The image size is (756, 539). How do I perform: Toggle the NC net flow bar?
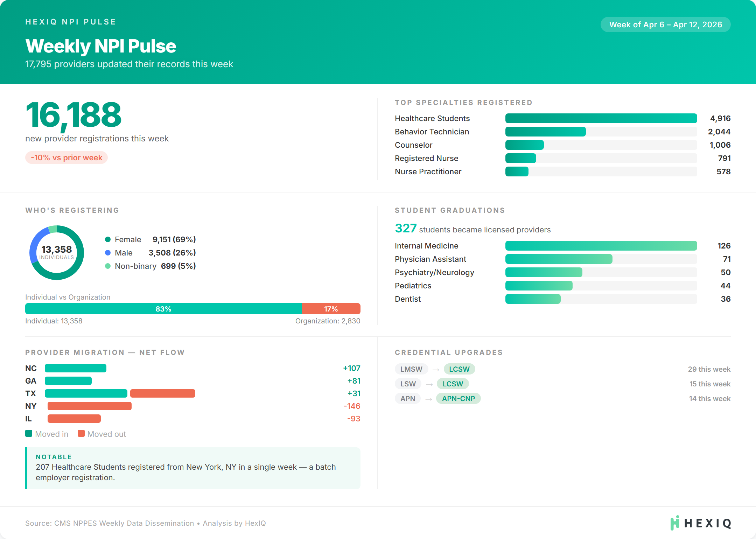click(x=75, y=368)
